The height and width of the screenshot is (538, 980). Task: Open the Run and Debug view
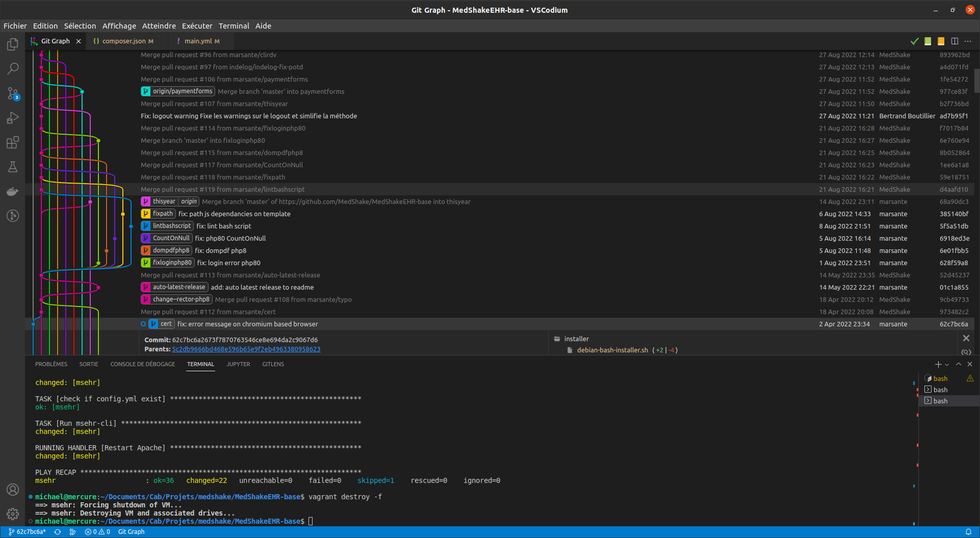coord(13,118)
